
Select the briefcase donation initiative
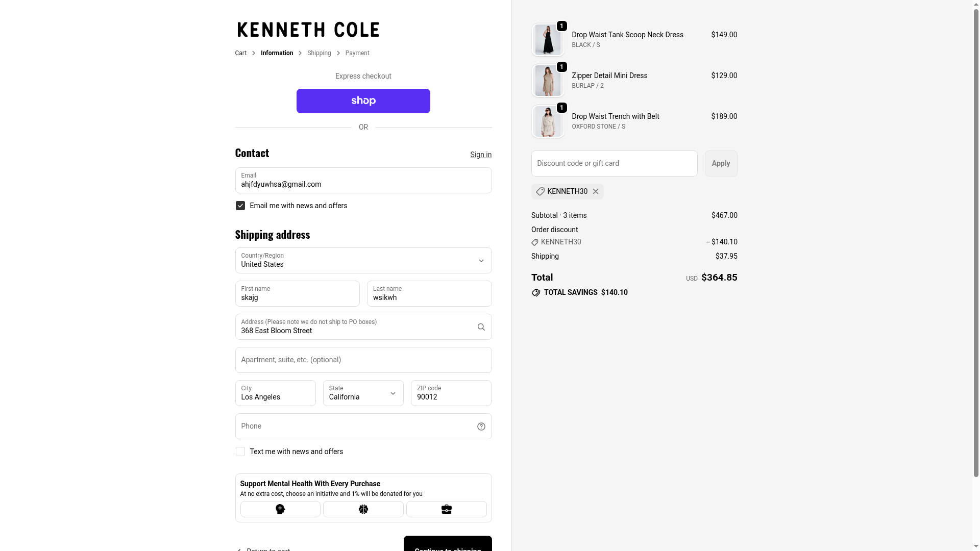coord(446,509)
